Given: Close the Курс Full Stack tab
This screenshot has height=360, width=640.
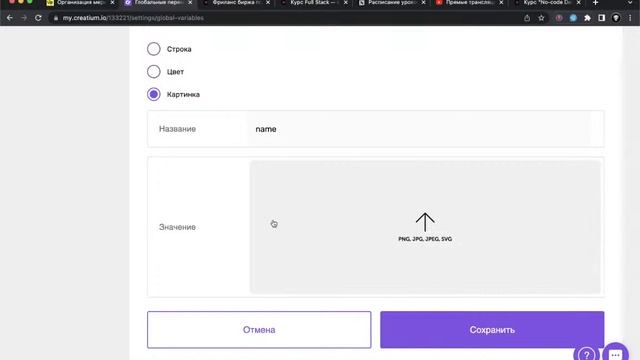Looking at the screenshot, I should 346,2.
